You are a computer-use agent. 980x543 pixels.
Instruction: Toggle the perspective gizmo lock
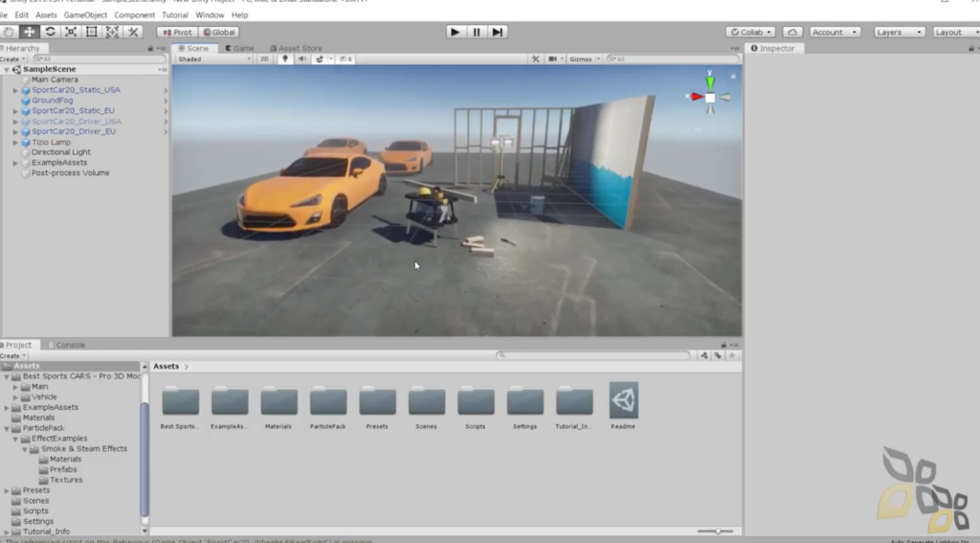(x=733, y=76)
